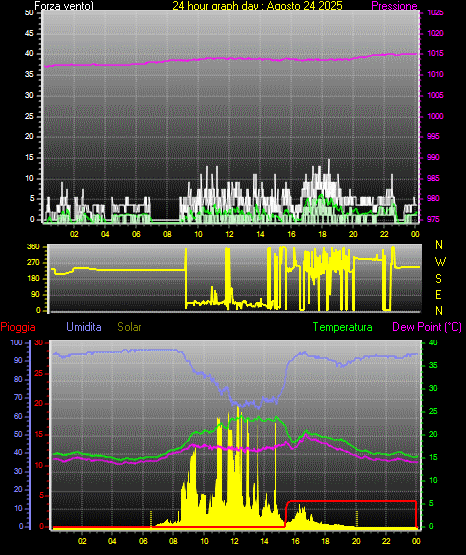This screenshot has width=466, height=555.
Task: Click the 12 hour tick under wind graph
Action: coord(229,234)
